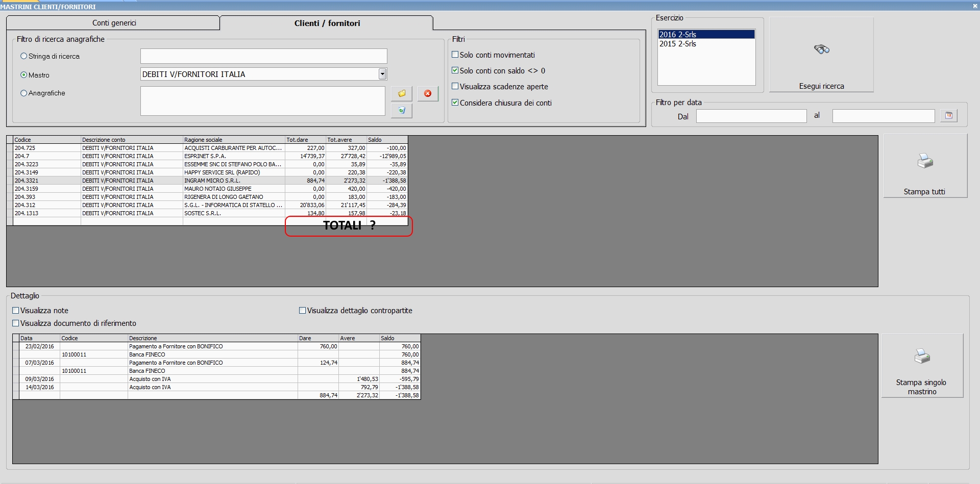The width and height of the screenshot is (980, 484).
Task: Select the HAPPY SERVICE SRL (RAPIDO) row
Action: click(x=207, y=172)
